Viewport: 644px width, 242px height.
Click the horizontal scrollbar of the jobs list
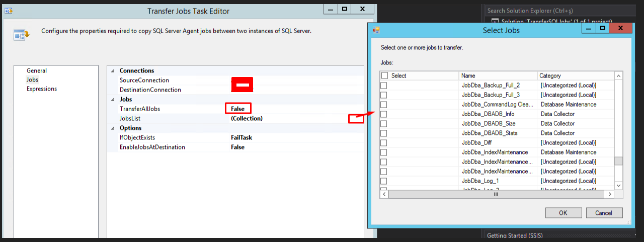pyautogui.click(x=496, y=194)
